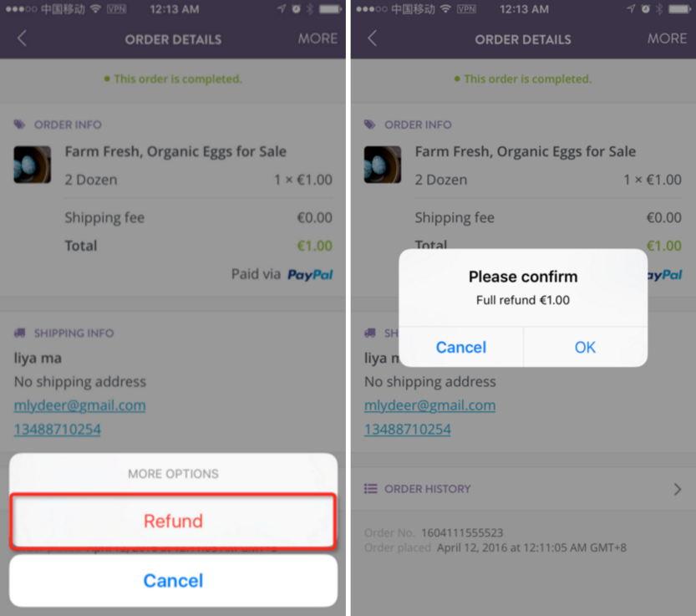Cancel the Please confirm refund dialog
Image resolution: width=696 pixels, height=616 pixels.
[460, 348]
